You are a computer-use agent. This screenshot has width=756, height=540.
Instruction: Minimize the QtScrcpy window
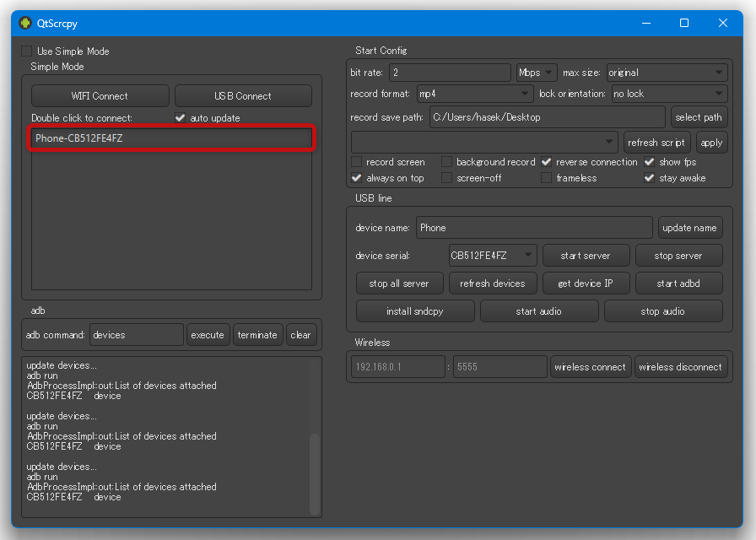pyautogui.click(x=646, y=23)
